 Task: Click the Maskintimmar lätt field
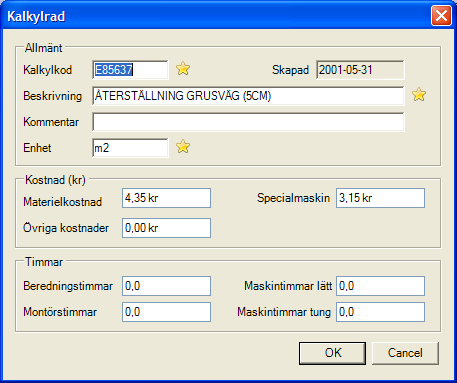[380, 286]
